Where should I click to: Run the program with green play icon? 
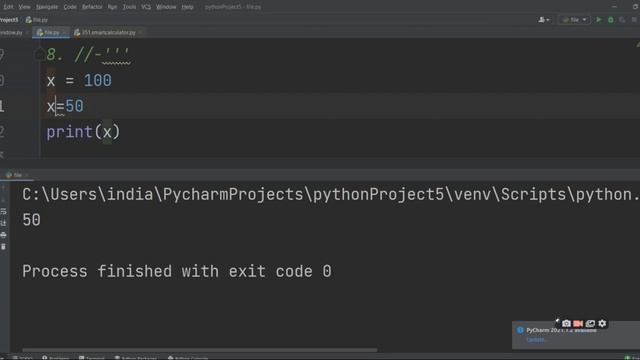click(599, 20)
